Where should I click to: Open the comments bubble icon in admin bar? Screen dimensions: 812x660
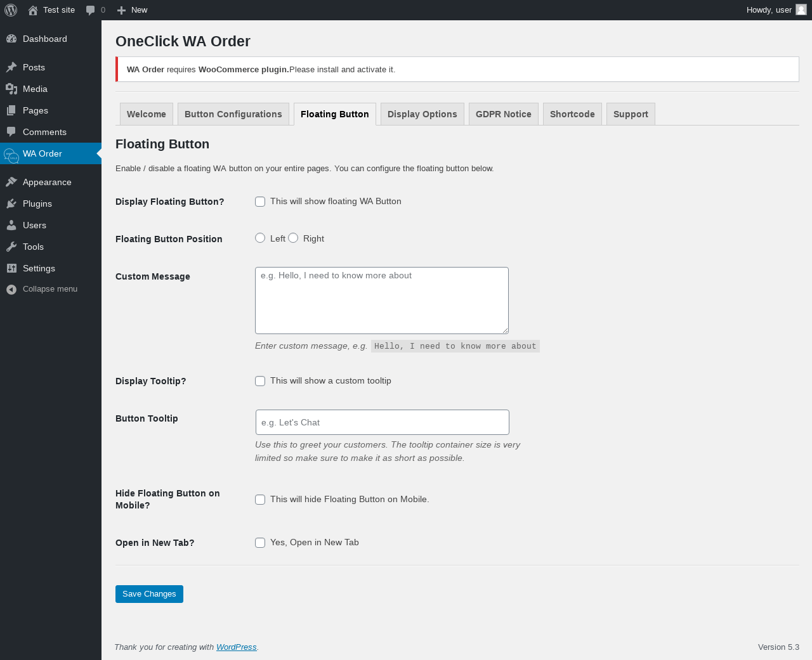tap(91, 10)
